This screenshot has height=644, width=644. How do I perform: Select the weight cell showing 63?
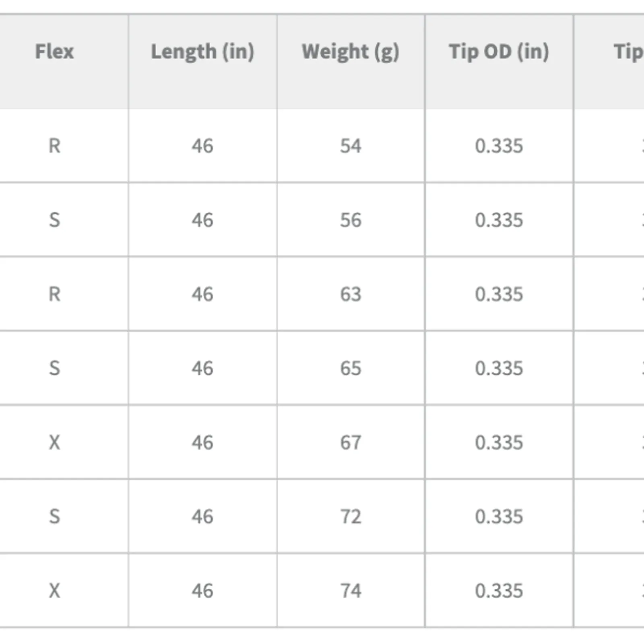[351, 294]
